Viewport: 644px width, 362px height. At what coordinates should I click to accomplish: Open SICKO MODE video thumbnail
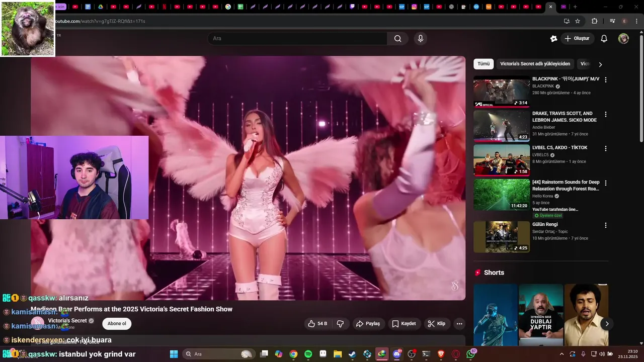click(502, 126)
